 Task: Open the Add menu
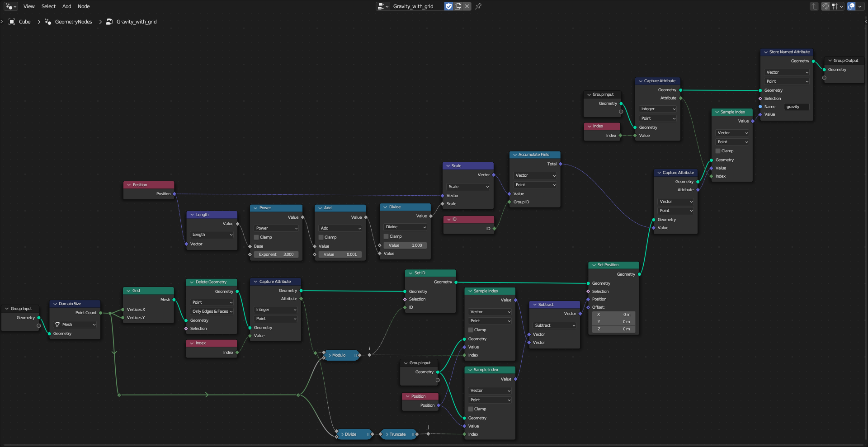click(x=66, y=6)
